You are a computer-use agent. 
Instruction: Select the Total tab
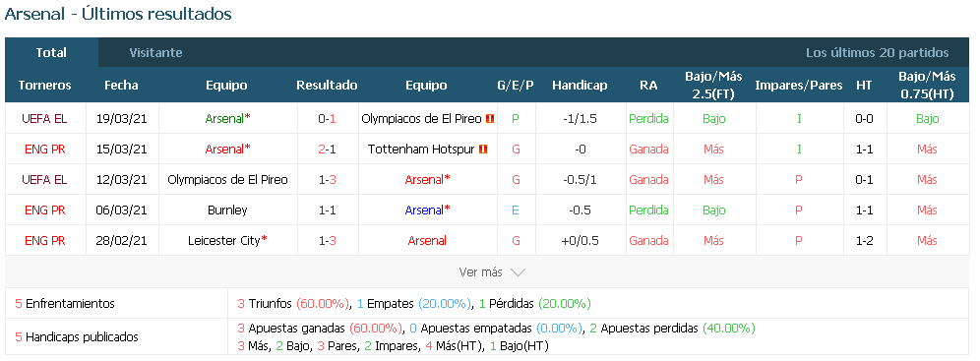tap(51, 53)
